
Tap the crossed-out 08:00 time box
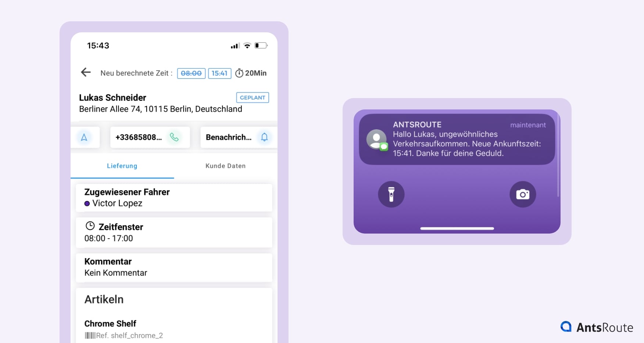[x=191, y=73]
